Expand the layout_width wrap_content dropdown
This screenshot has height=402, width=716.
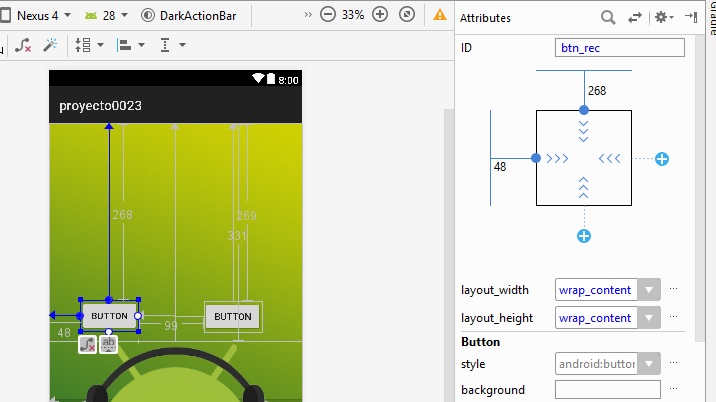click(x=650, y=290)
